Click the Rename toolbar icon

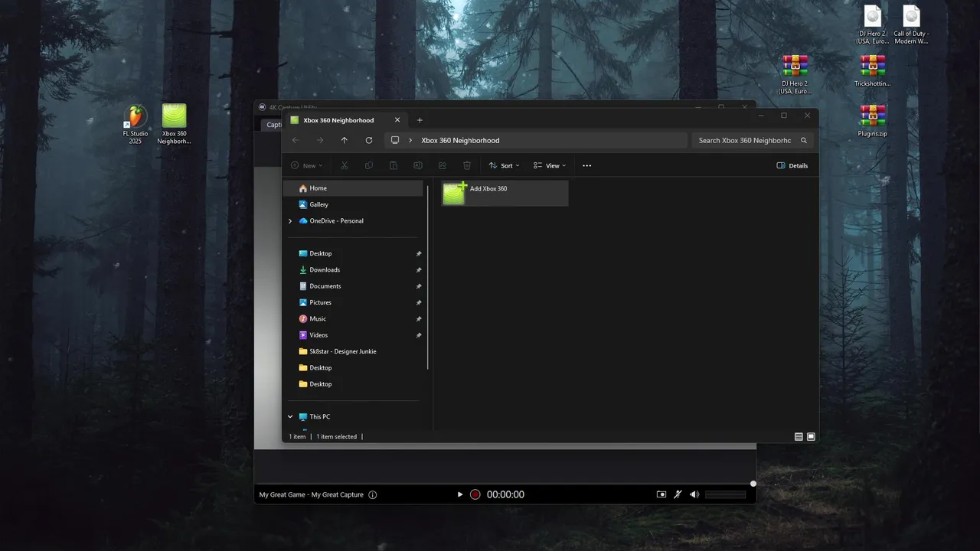[418, 165]
